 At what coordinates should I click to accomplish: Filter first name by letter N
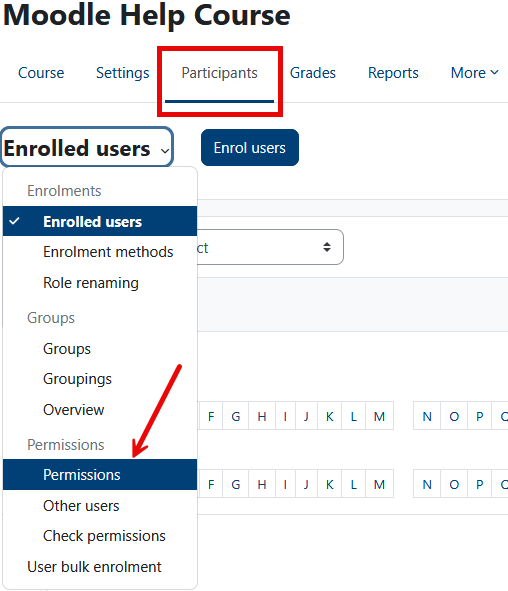point(427,416)
